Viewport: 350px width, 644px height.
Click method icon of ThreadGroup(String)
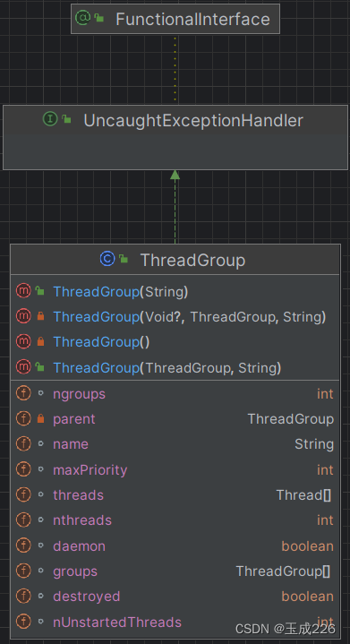pos(23,291)
